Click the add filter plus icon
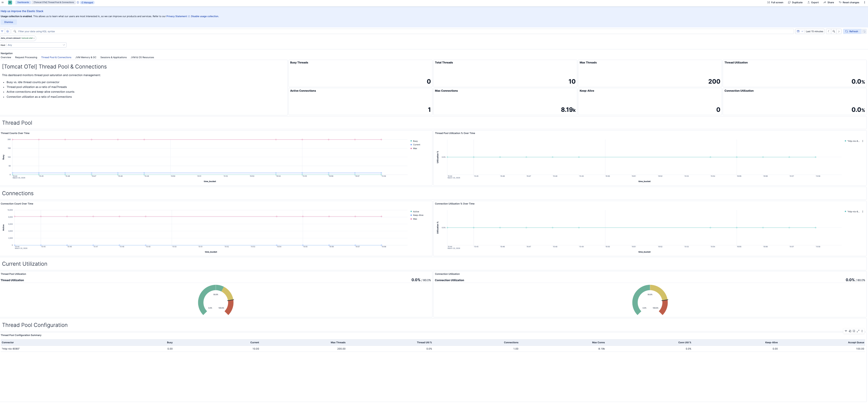The width and height of the screenshot is (868, 405). 7,31
